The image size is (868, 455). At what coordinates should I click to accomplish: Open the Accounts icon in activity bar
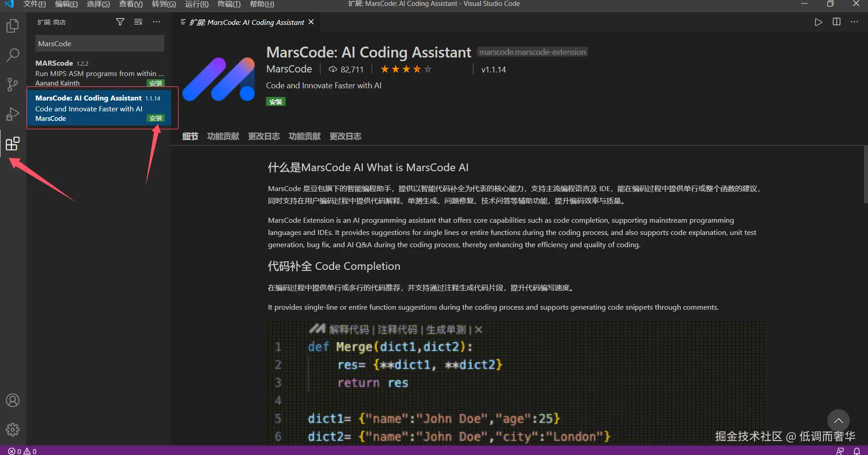pos(13,400)
